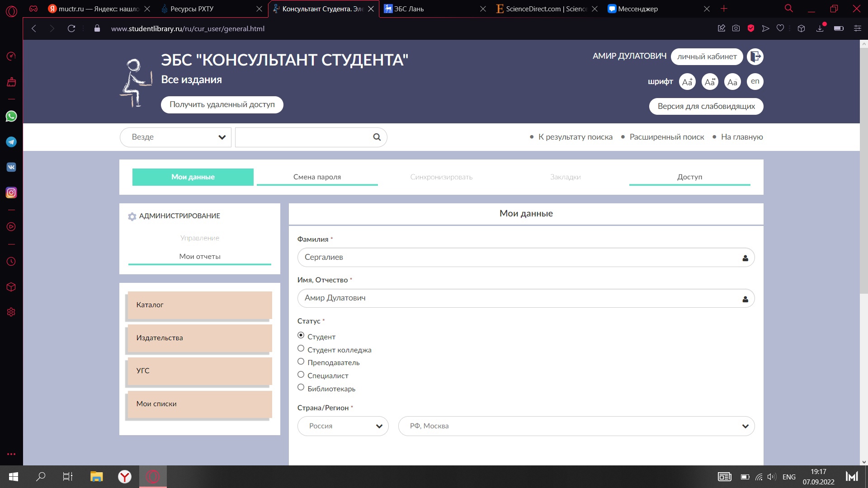This screenshot has width=868, height=488.
Task: Select the Студент status
Action: coord(301,335)
